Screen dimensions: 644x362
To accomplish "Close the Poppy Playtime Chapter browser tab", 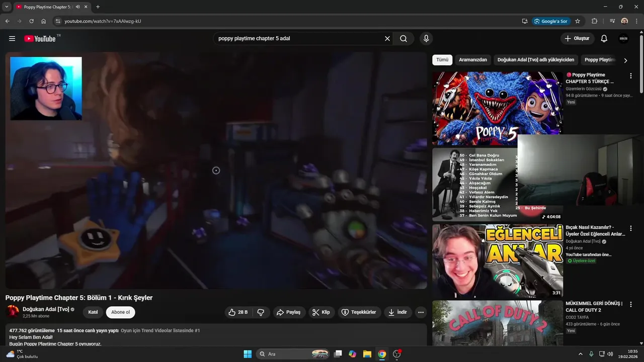I will click(86, 7).
